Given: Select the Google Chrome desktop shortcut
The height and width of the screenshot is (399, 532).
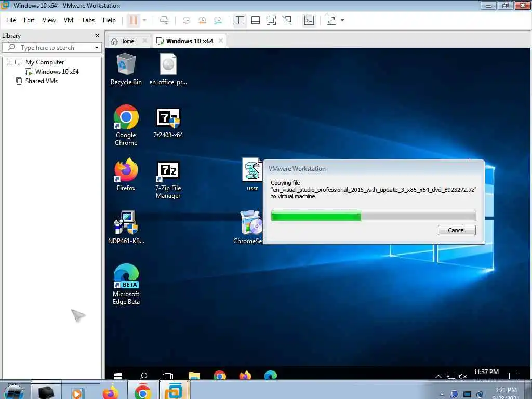Looking at the screenshot, I should pos(126,126).
